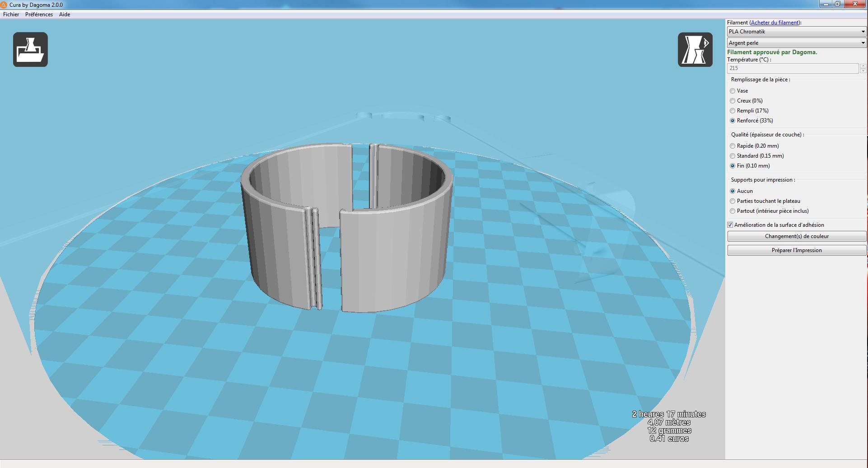Open the view mode icon top-right
Screen dimensions: 868x468
coord(695,50)
